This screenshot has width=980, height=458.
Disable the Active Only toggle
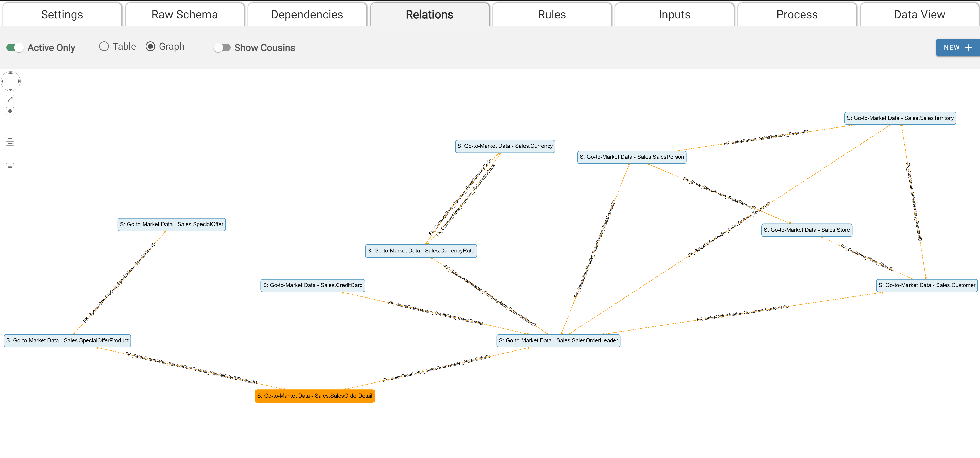coord(15,48)
